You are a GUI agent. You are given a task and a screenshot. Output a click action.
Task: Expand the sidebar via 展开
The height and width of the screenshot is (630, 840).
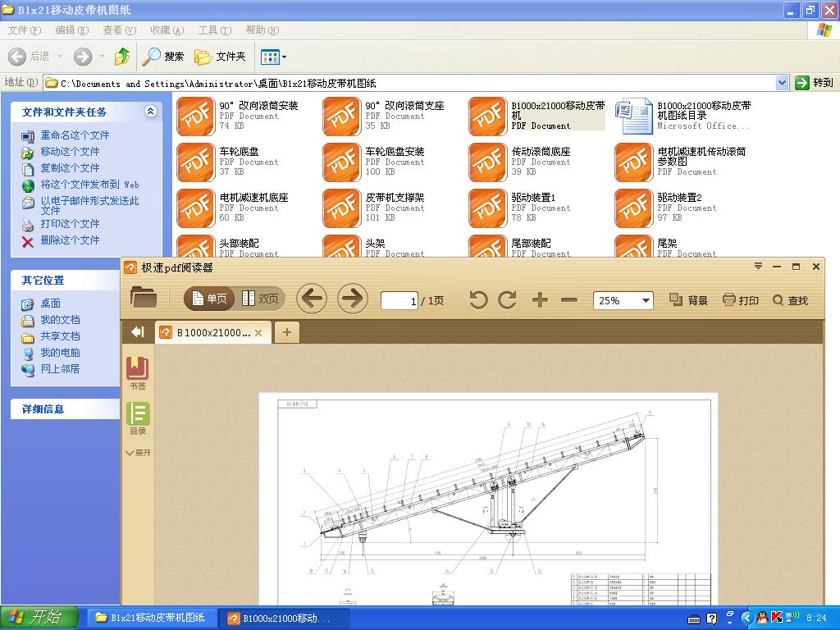point(138,453)
